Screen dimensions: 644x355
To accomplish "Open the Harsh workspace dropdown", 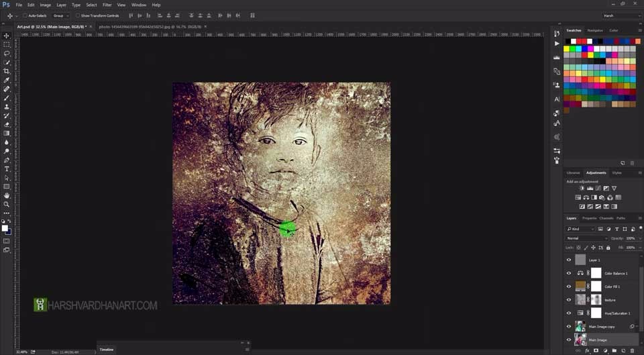I will [622, 15].
